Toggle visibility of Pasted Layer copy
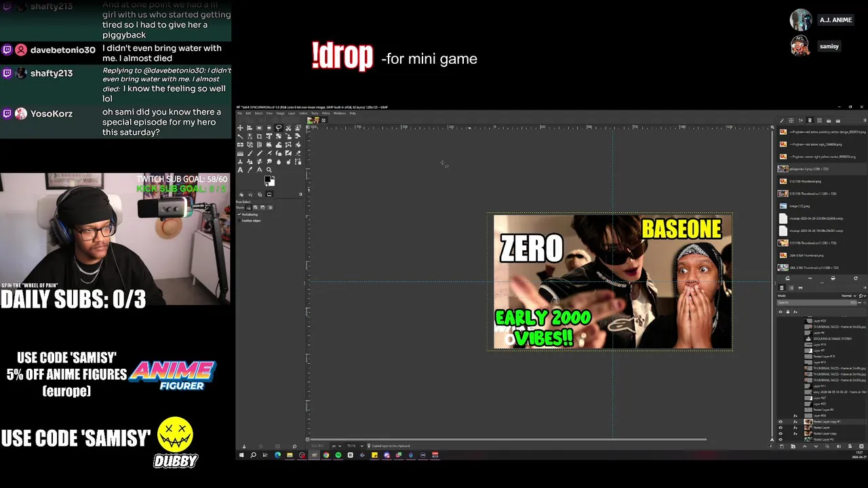 click(781, 434)
